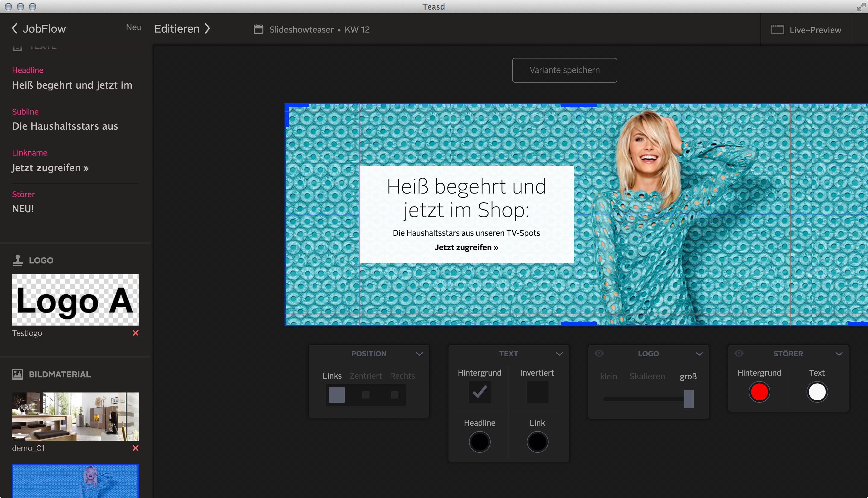The width and height of the screenshot is (868, 498).
Task: Open red Störer Hintergrund color swatch
Action: pyautogui.click(x=759, y=392)
